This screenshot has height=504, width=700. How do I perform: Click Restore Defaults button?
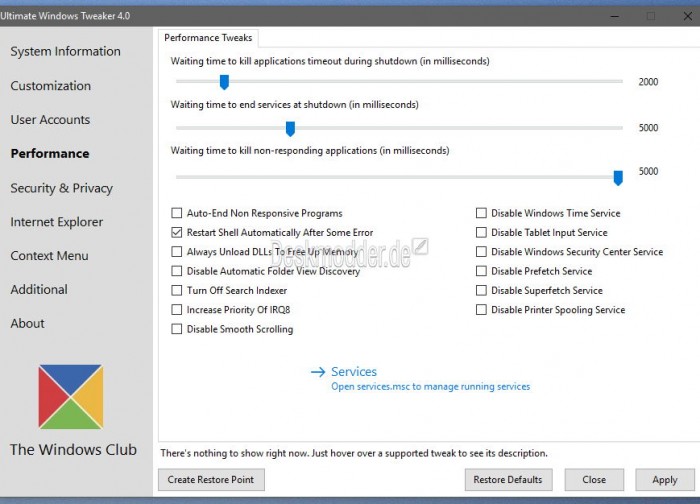pos(508,479)
